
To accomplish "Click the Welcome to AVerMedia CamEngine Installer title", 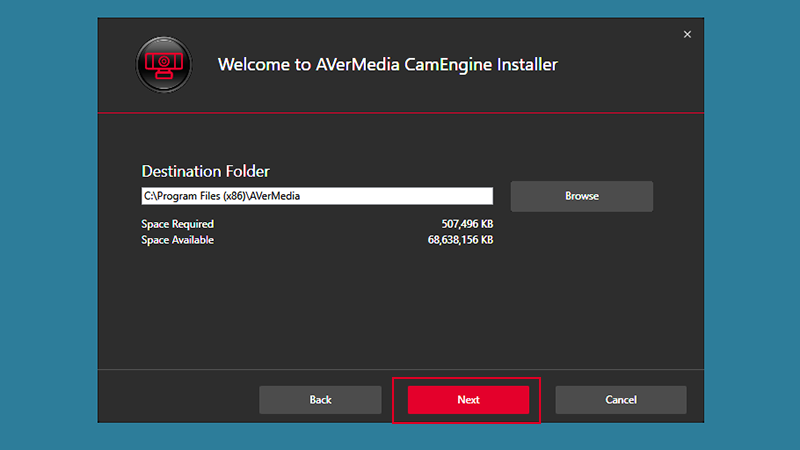I will [388, 65].
